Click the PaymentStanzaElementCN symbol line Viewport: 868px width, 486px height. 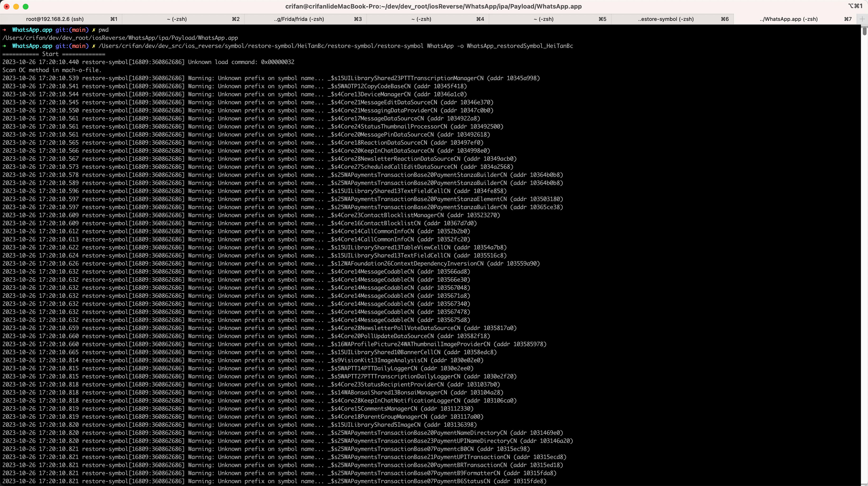click(x=283, y=199)
